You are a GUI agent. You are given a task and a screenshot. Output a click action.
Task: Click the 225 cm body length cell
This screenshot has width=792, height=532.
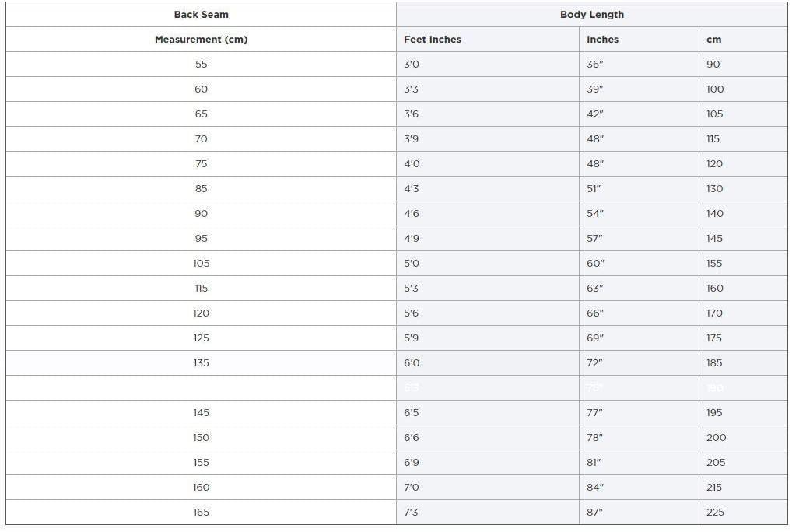(715, 513)
